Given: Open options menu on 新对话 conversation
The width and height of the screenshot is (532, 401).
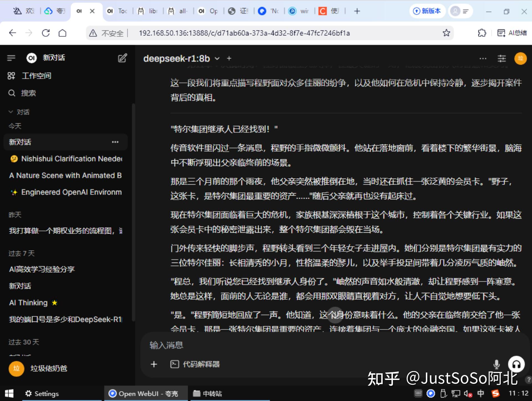Looking at the screenshot, I should [115, 142].
